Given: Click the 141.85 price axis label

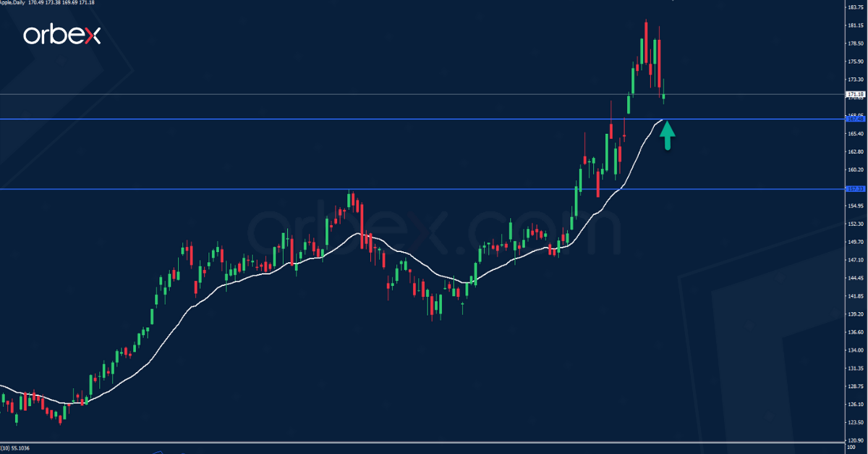Looking at the screenshot, I should [857, 296].
